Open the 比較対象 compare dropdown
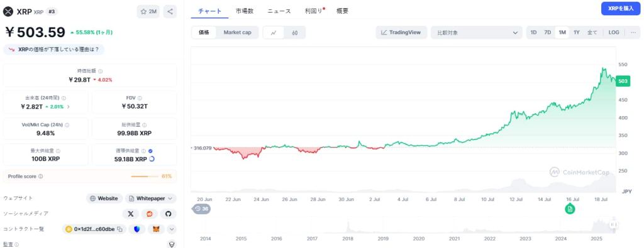The height and width of the screenshot is (248, 644). click(x=477, y=33)
